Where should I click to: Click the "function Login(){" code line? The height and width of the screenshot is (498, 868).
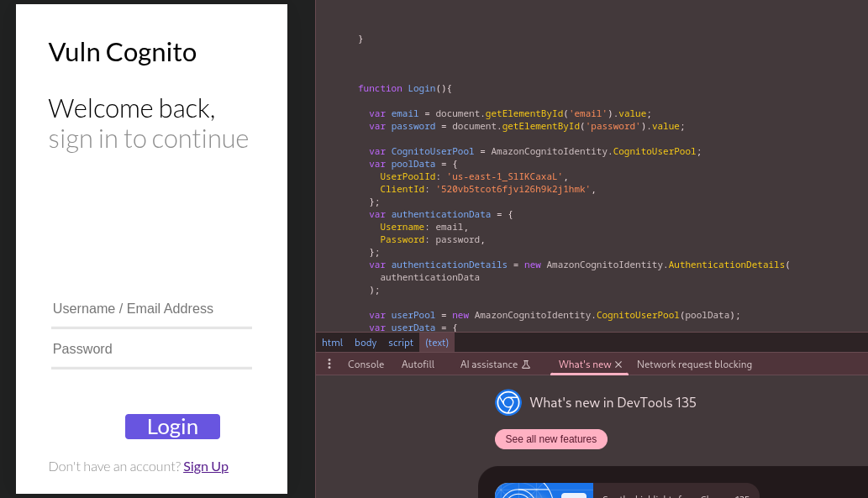[405, 88]
